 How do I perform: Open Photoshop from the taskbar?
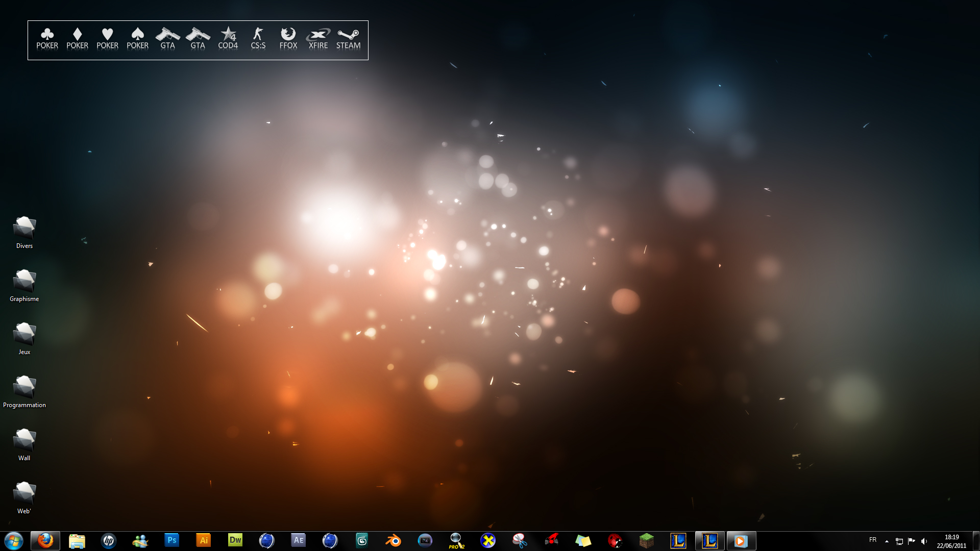(172, 540)
